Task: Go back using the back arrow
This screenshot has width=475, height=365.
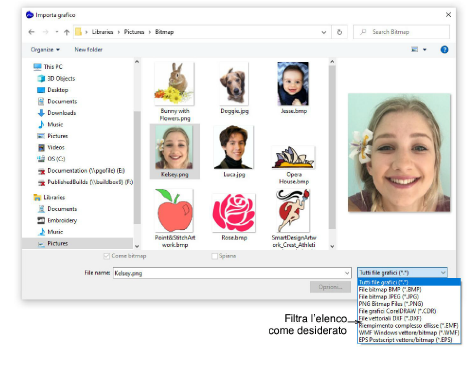Action: tap(31, 32)
